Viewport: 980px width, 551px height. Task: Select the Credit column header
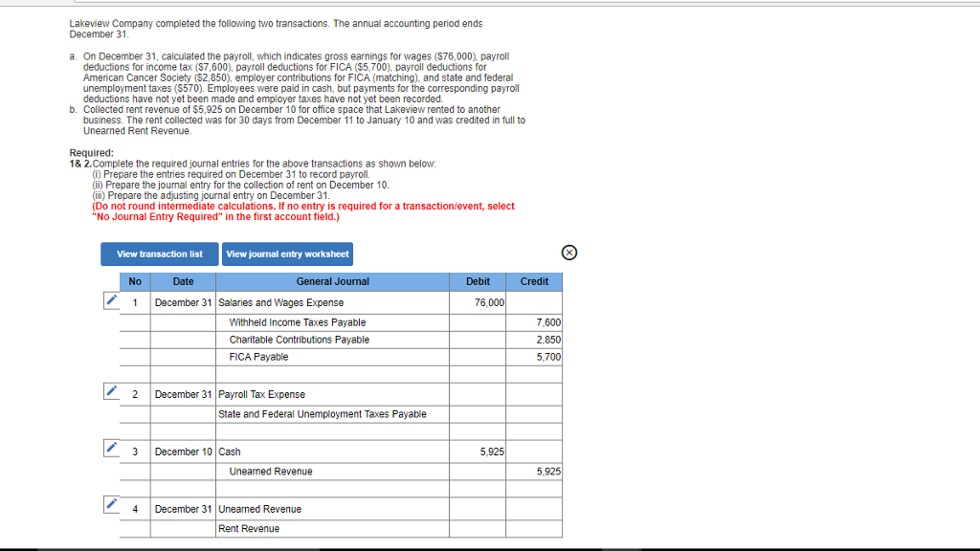pyautogui.click(x=534, y=282)
